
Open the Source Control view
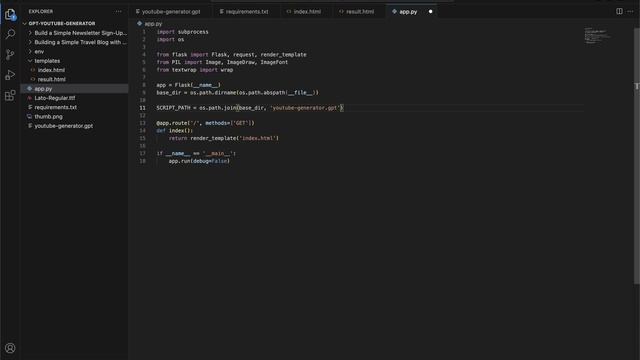[10, 54]
